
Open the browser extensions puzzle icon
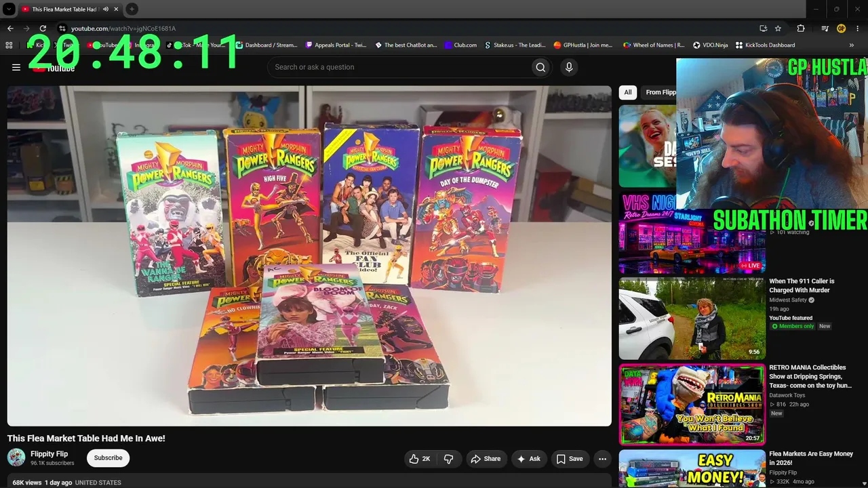pos(801,28)
